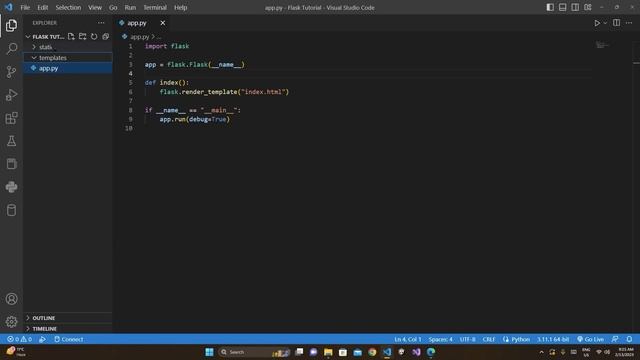This screenshot has width=640, height=360.
Task: Split the editor to the right
Action: pyautogui.click(x=616, y=23)
